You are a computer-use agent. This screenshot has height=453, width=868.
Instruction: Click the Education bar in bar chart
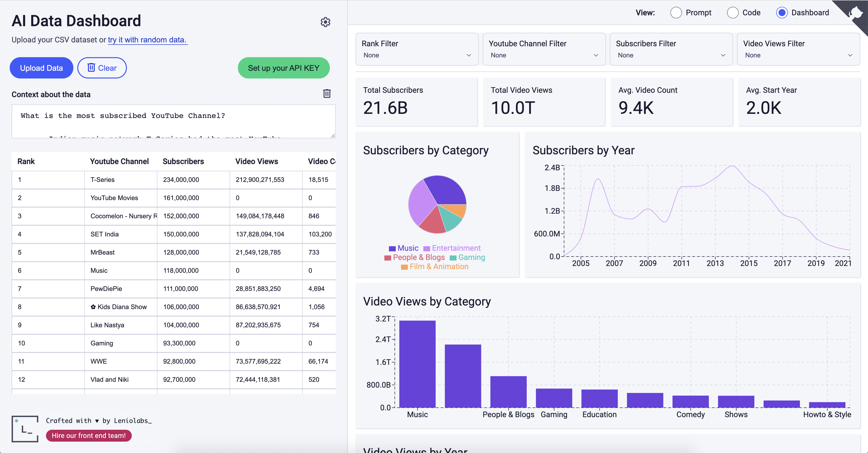[599, 398]
